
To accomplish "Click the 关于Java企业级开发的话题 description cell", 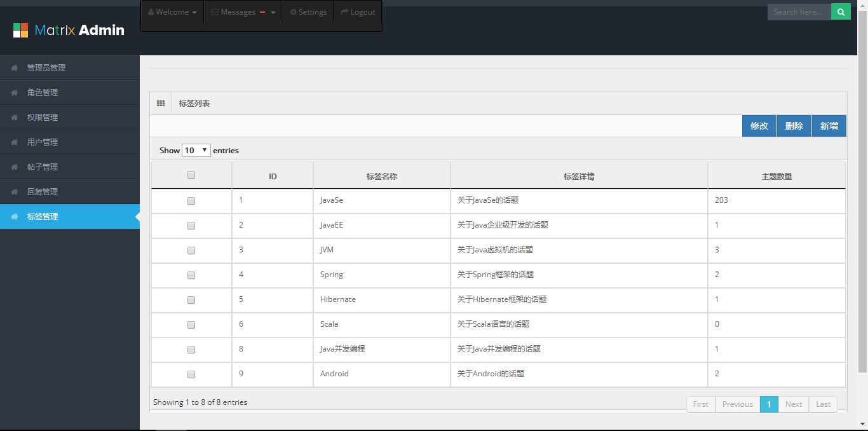I will 579,225.
